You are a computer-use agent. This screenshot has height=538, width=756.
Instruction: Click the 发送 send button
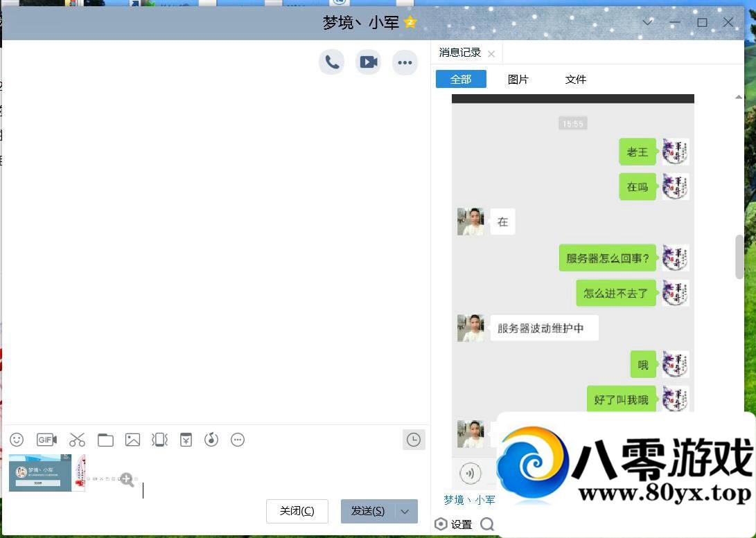[369, 511]
